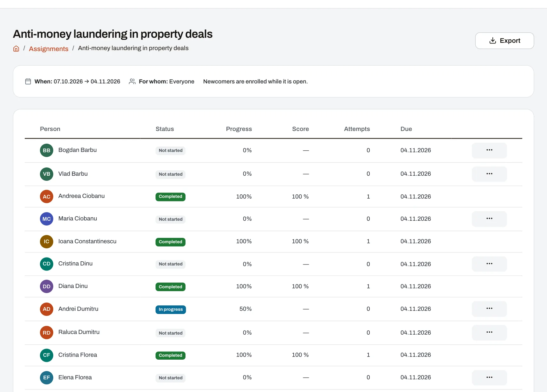Open the more options menu for Cristina Dinu
Image resolution: width=547 pixels, height=392 pixels.
489,264
